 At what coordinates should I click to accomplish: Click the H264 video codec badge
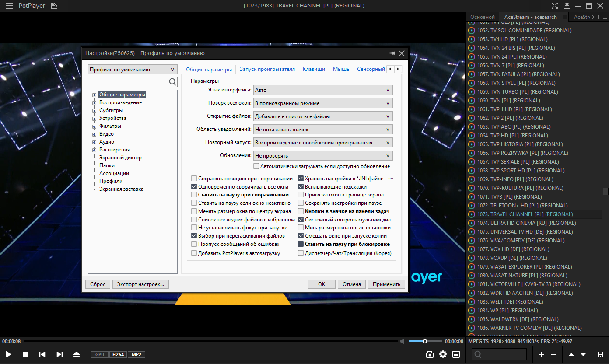coord(118,354)
